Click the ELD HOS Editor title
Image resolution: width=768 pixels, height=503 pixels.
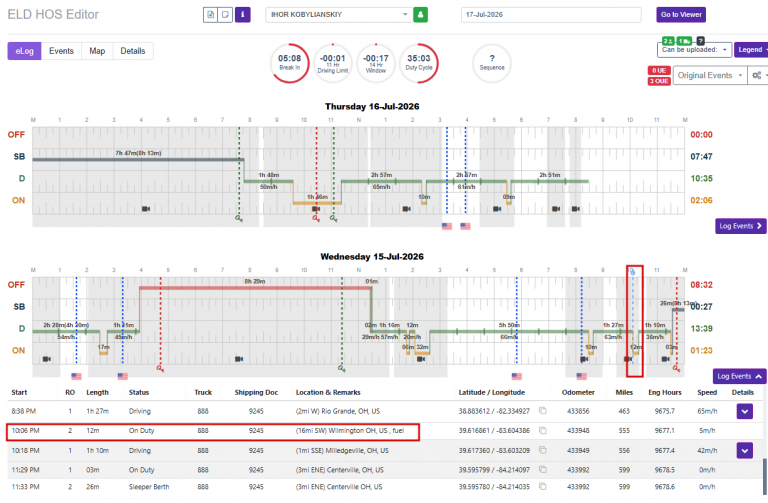(53, 15)
